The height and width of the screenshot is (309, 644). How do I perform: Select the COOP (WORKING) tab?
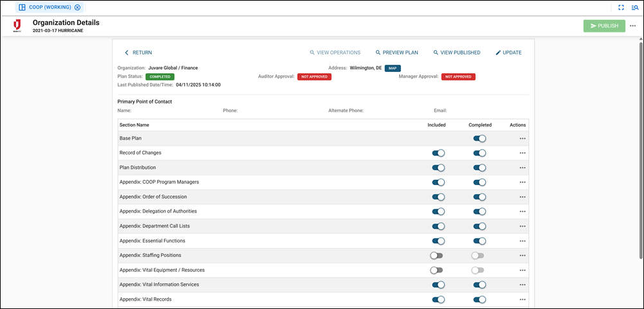45,8
